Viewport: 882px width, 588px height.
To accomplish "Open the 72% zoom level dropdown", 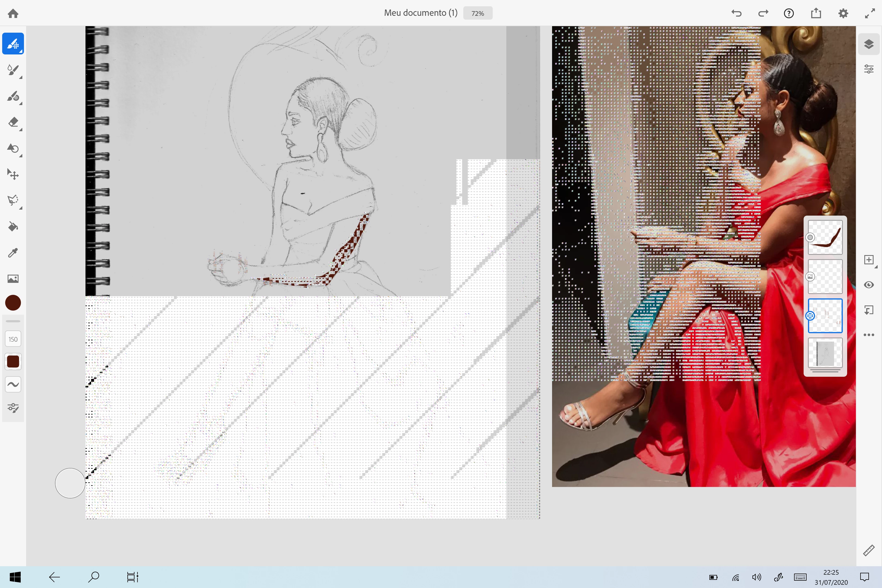I will [x=477, y=13].
